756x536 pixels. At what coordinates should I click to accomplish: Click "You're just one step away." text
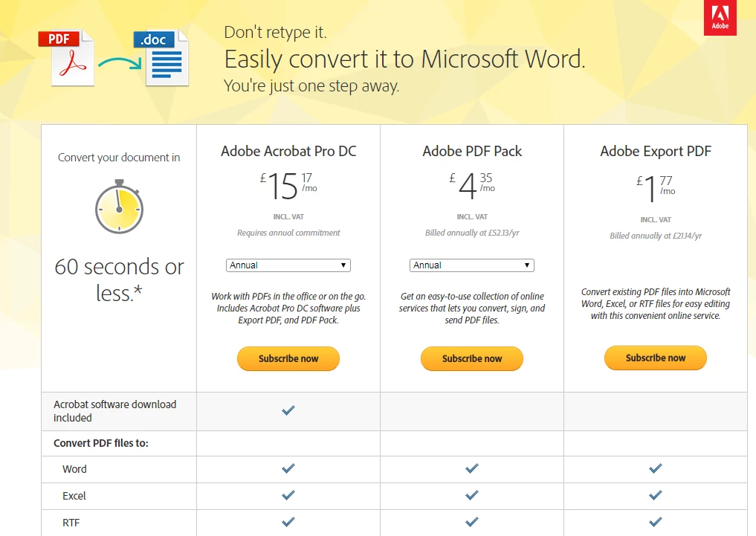coord(311,85)
